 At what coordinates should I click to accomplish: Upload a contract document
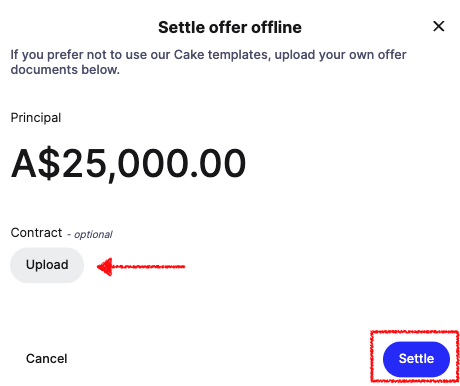47,265
